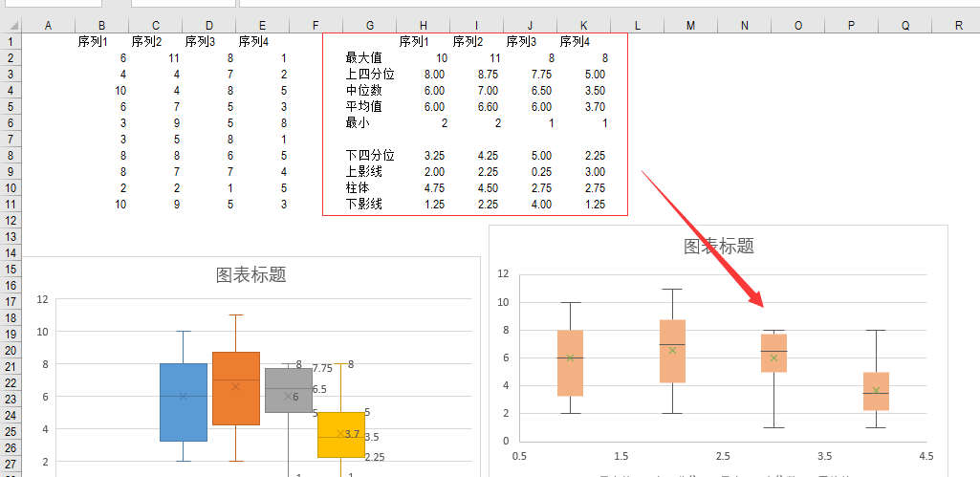Click the 0.5 x-axis label in right chart

click(519, 456)
